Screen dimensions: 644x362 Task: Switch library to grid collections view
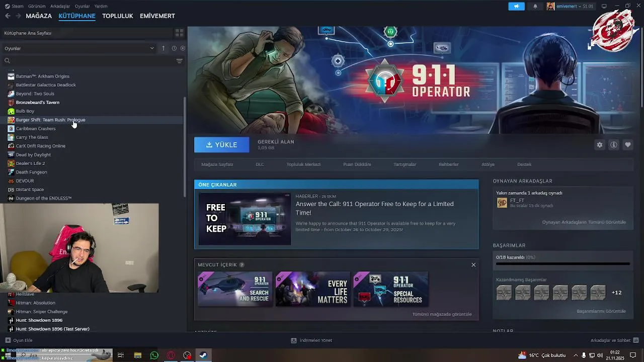pos(179,33)
